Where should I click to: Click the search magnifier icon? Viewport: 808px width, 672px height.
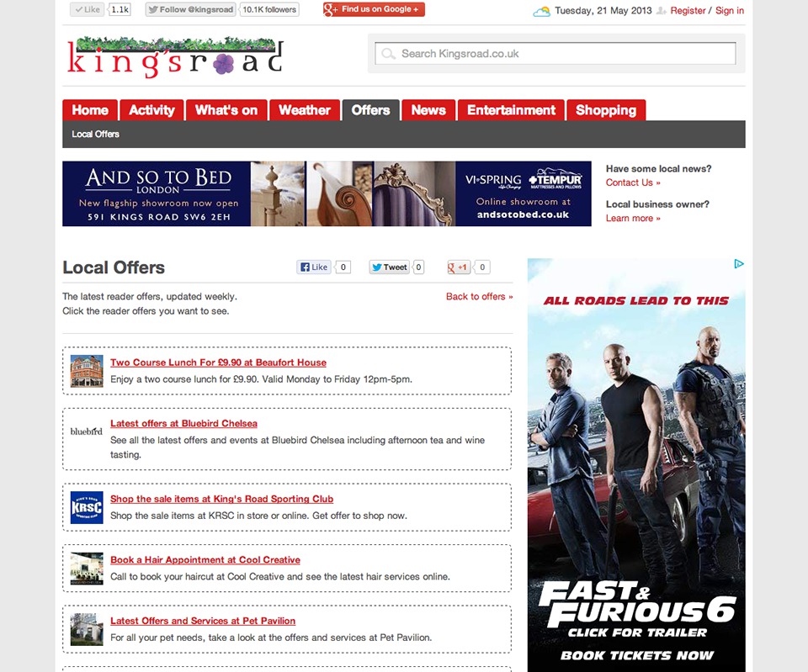pyautogui.click(x=389, y=54)
